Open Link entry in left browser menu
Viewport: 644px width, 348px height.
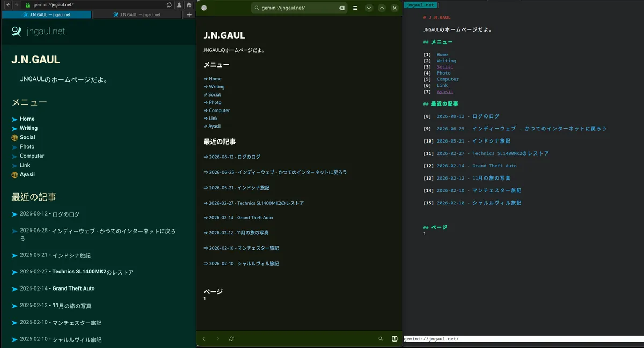point(25,165)
